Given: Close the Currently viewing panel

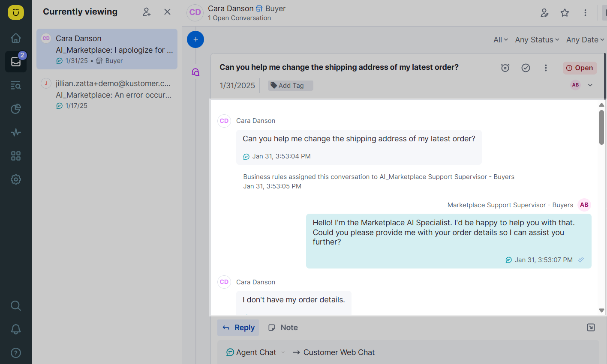Looking at the screenshot, I should 168,12.
